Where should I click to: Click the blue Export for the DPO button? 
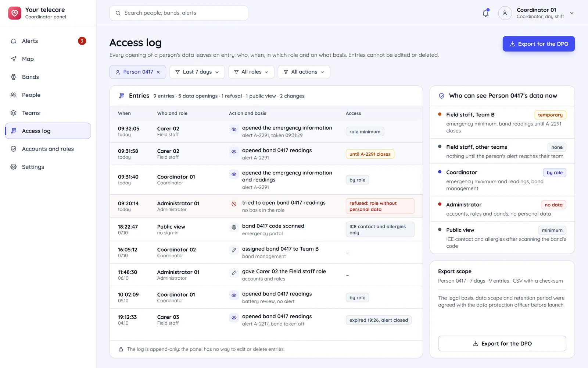tap(539, 44)
